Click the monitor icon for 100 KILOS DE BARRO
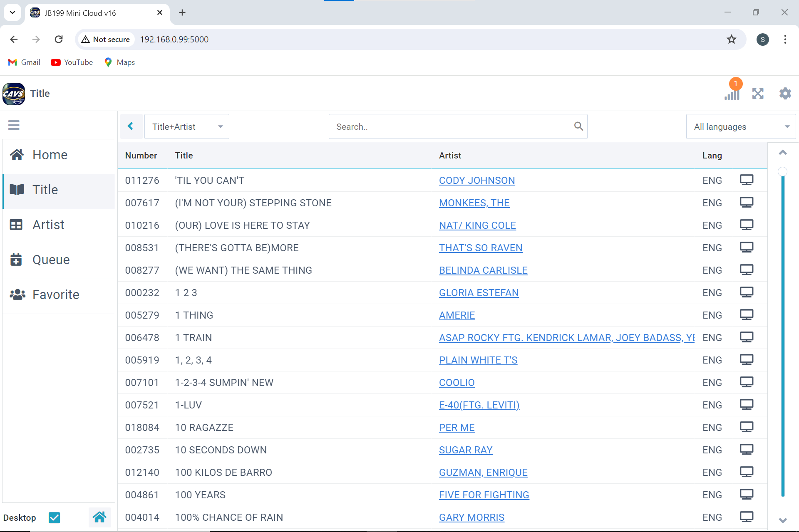Image resolution: width=799 pixels, height=532 pixels. [x=746, y=472]
